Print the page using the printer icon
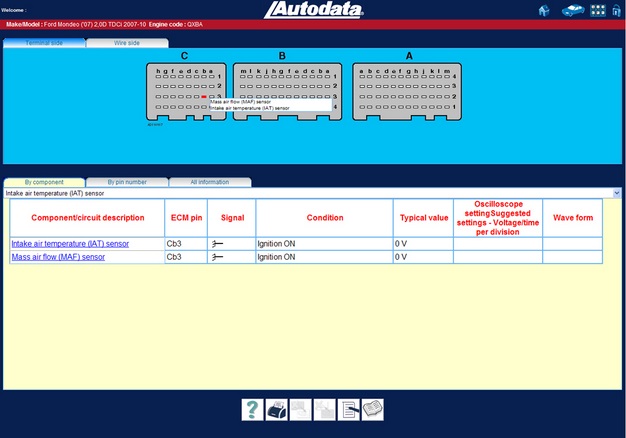626x438 pixels. point(276,409)
